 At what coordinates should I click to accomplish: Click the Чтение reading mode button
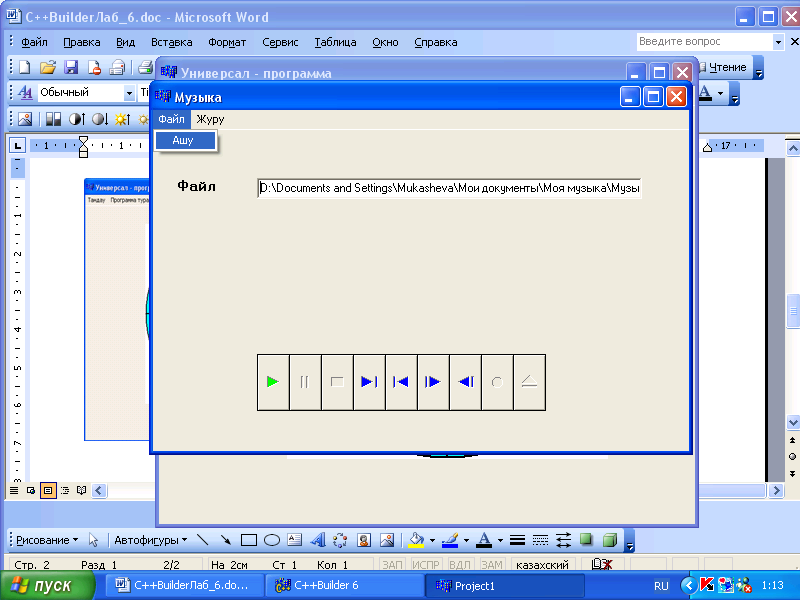tap(724, 67)
